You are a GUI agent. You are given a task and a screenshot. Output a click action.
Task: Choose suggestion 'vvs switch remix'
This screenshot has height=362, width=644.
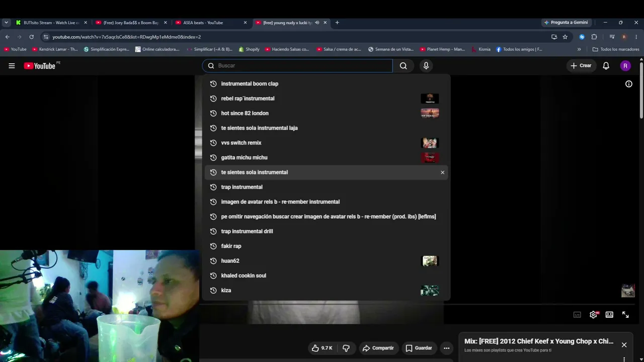point(326,143)
